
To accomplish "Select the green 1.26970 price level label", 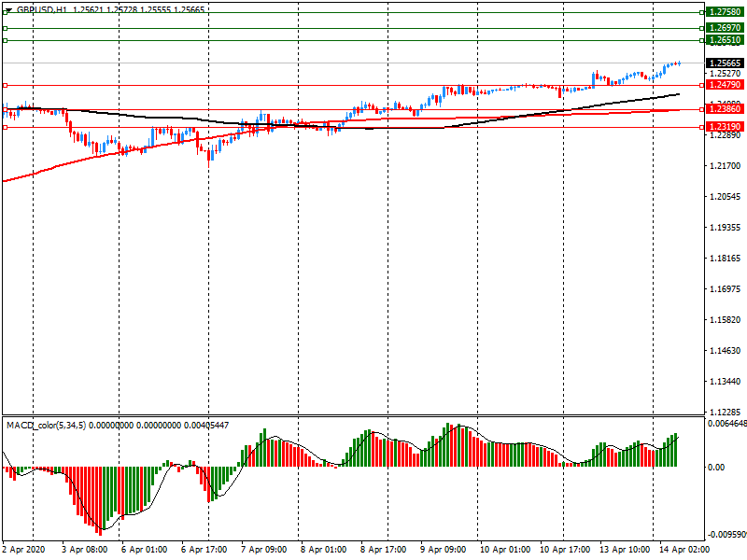I will 724,29.
